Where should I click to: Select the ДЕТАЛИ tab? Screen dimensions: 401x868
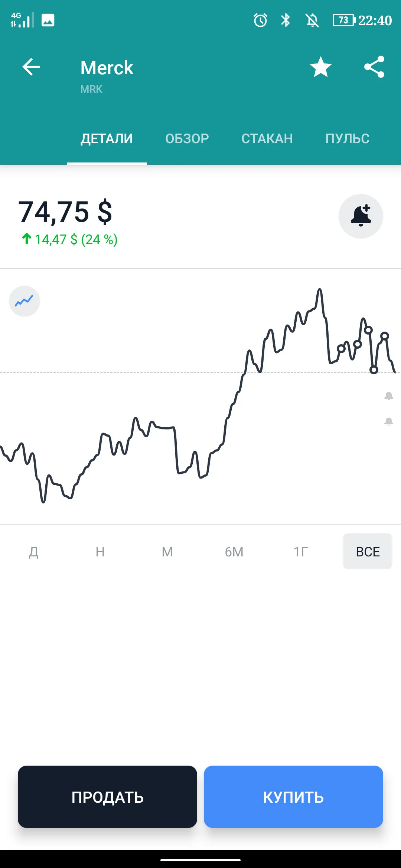[107, 139]
